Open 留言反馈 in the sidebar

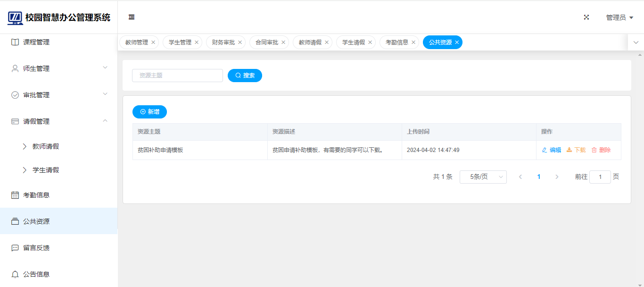click(36, 248)
